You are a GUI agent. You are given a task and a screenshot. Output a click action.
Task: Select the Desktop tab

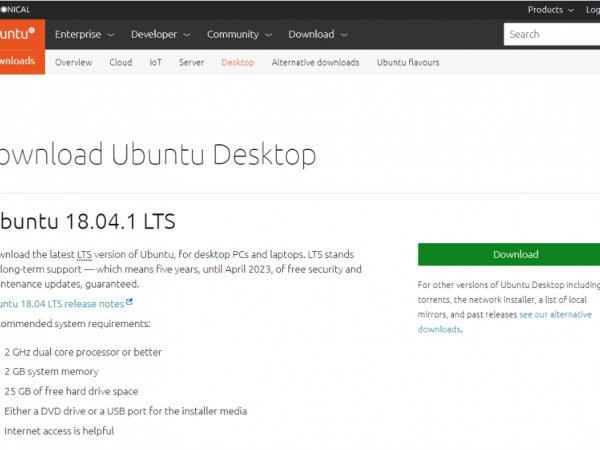pyautogui.click(x=237, y=62)
